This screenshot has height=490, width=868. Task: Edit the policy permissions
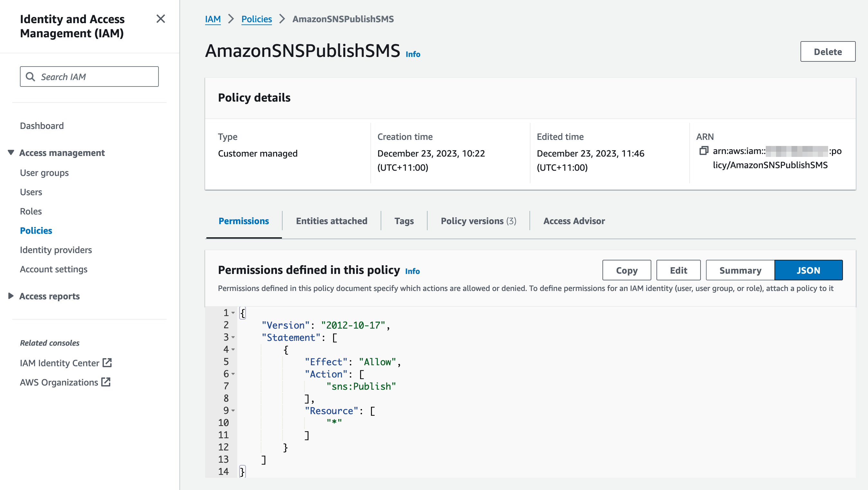point(678,270)
